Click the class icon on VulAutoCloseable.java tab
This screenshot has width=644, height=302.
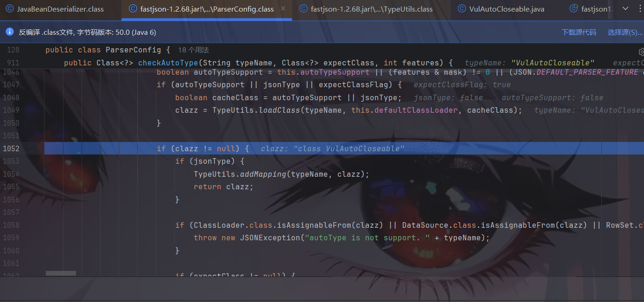(462, 9)
